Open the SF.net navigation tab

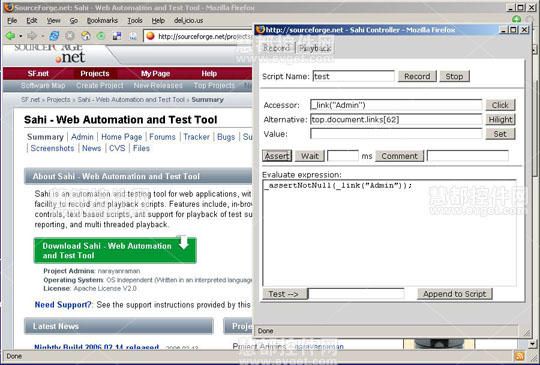[x=38, y=74]
